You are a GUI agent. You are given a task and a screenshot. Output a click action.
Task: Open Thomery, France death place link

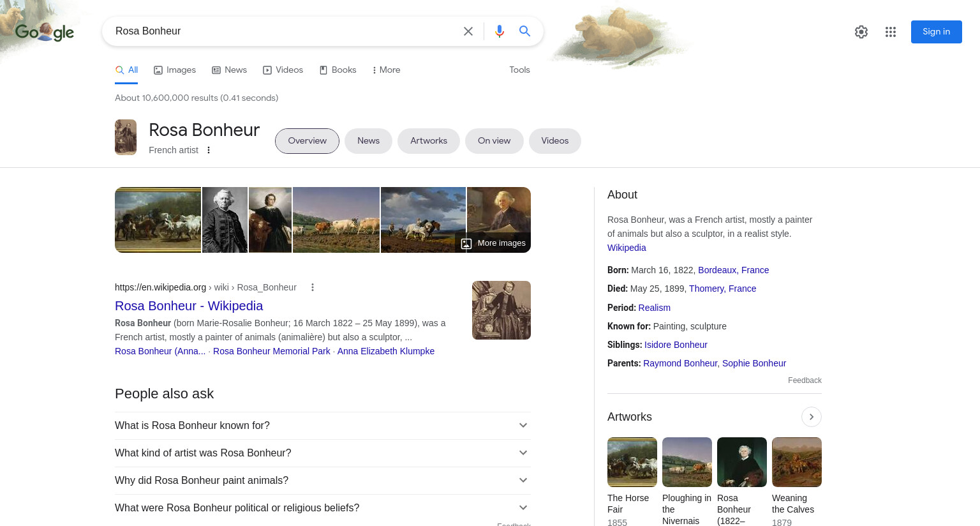(722, 289)
